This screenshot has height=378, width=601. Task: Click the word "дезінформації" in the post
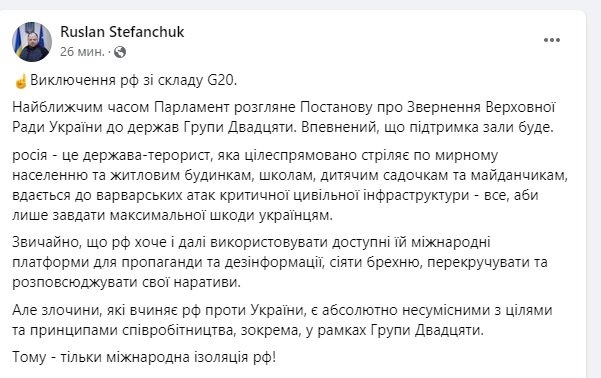(x=273, y=263)
